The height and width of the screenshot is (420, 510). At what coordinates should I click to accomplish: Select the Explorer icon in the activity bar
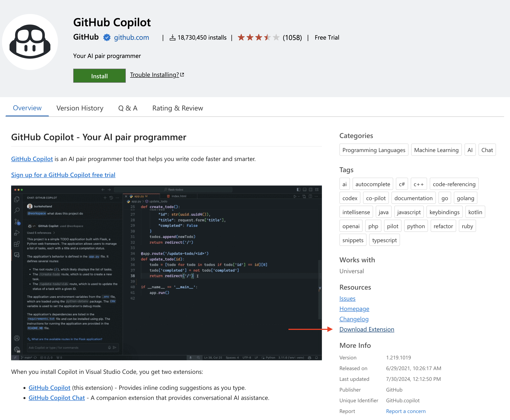click(17, 199)
